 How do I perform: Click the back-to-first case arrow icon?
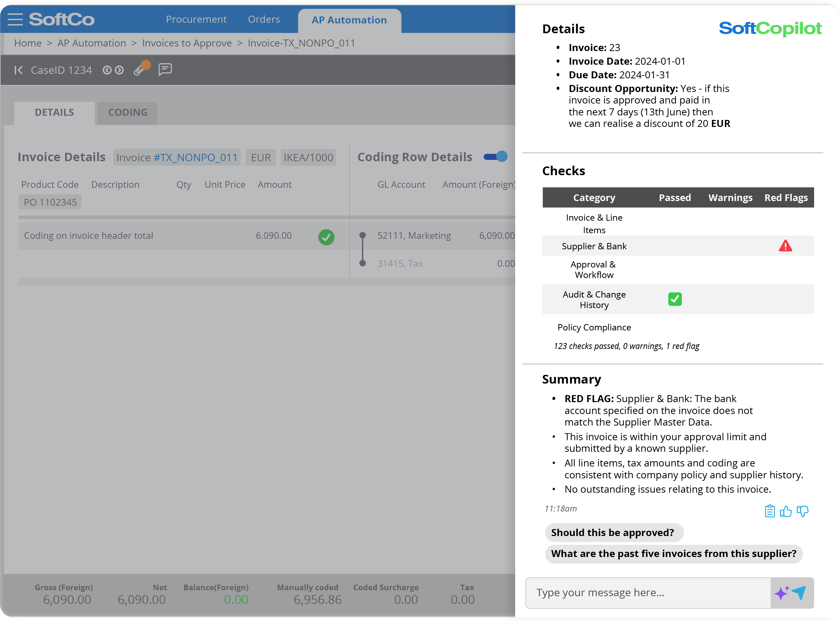click(19, 70)
